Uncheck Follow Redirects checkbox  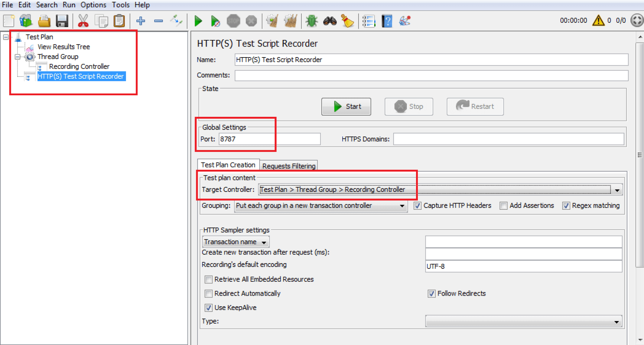tap(431, 294)
